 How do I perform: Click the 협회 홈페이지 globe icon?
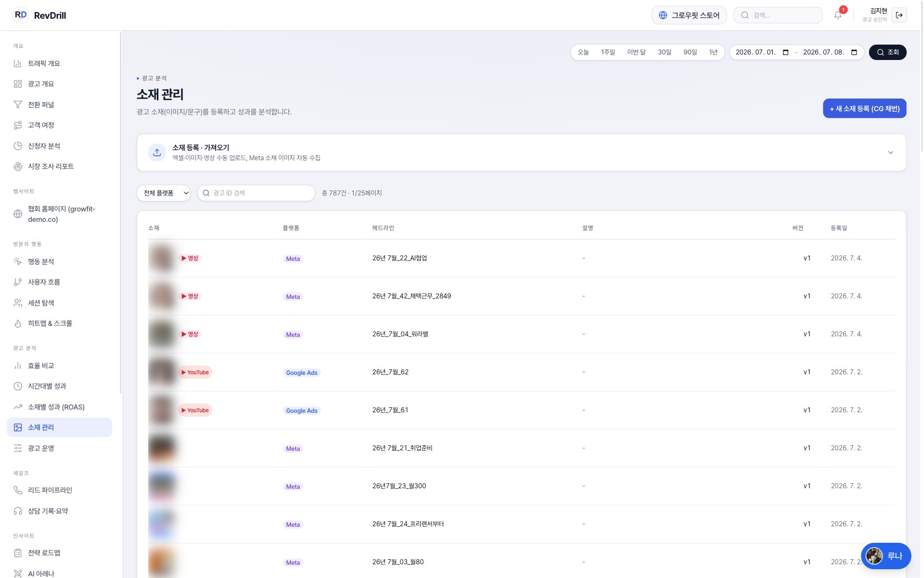pyautogui.click(x=18, y=214)
